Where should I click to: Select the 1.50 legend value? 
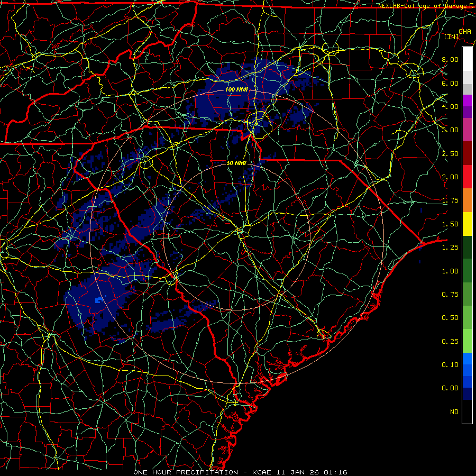pos(450,224)
